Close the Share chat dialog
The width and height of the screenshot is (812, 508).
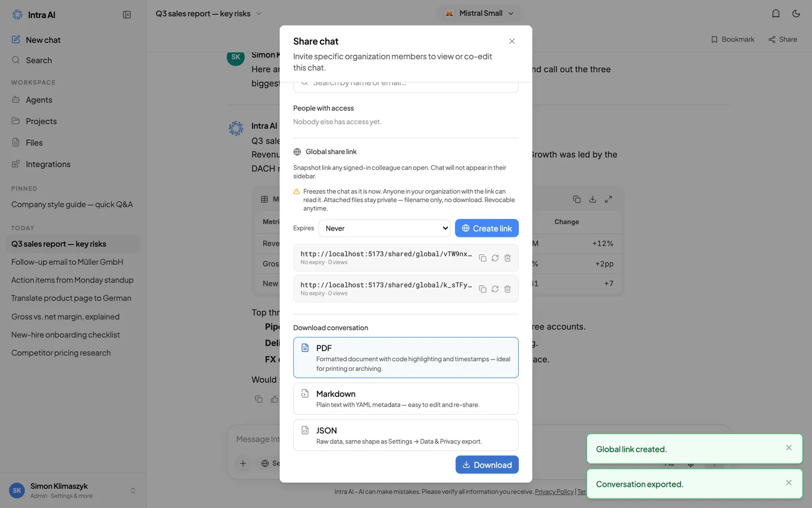coord(512,41)
